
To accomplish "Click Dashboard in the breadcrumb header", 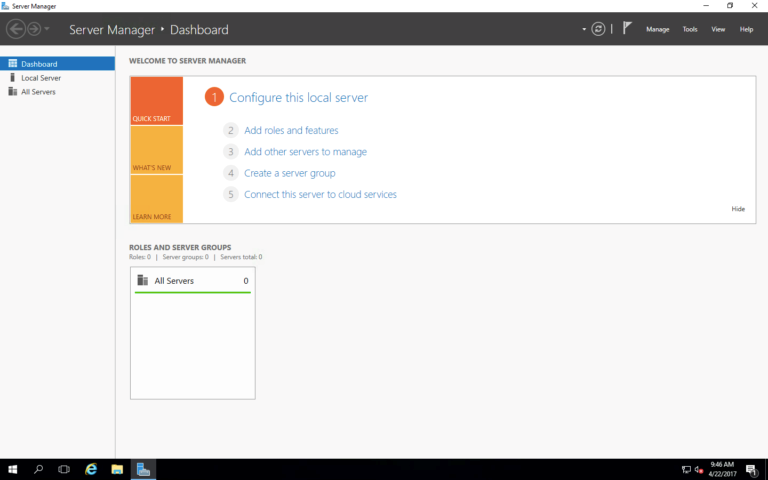I will click(x=199, y=30).
